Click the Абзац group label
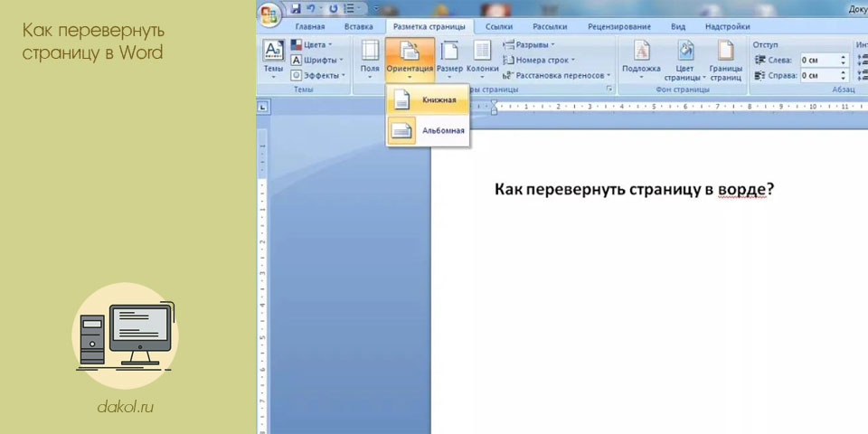The width and height of the screenshot is (868, 434). [843, 90]
